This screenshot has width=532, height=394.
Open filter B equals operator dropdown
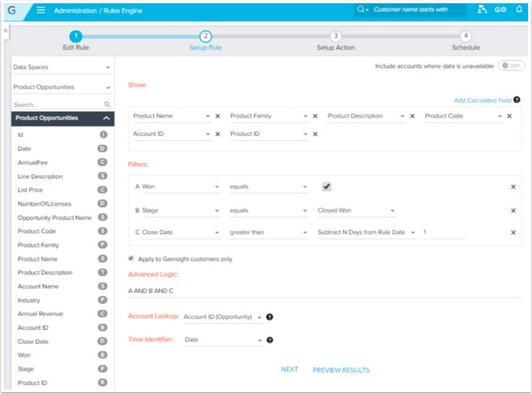(x=269, y=211)
